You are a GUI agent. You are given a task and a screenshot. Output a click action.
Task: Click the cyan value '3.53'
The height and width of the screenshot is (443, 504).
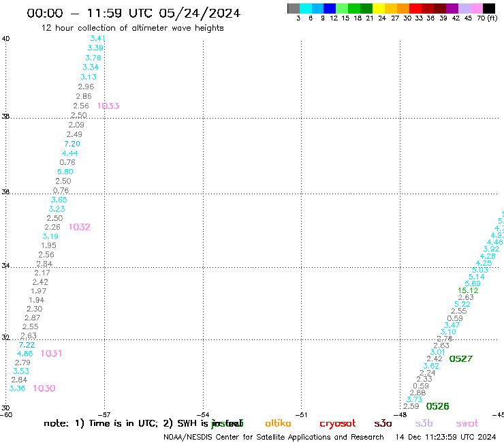pos(21,371)
